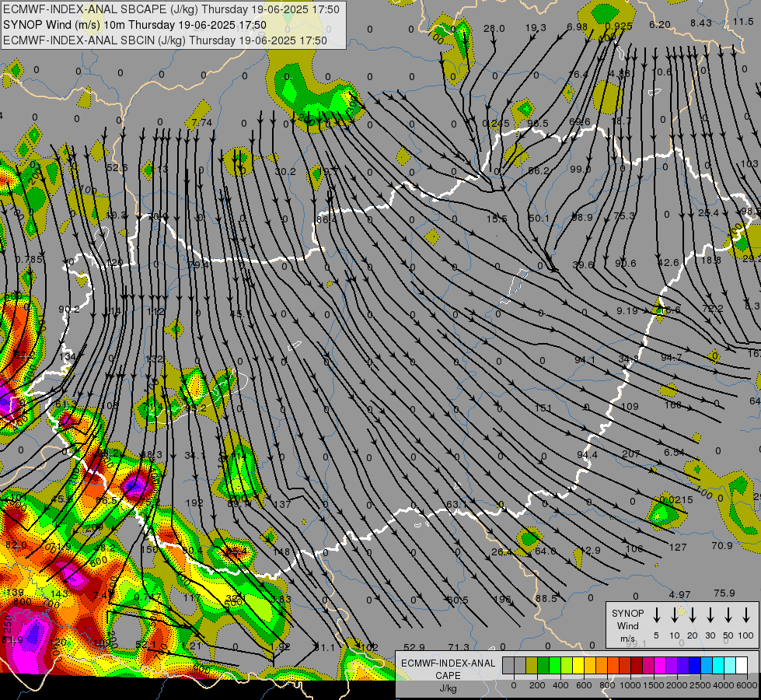Select the deep blue swatch in the CAPE color scale

pyautogui.click(x=694, y=665)
